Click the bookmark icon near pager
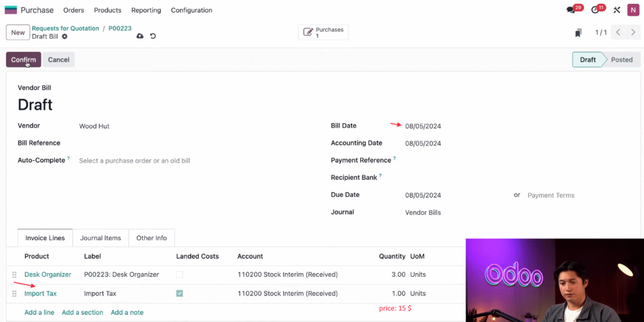 tap(579, 33)
